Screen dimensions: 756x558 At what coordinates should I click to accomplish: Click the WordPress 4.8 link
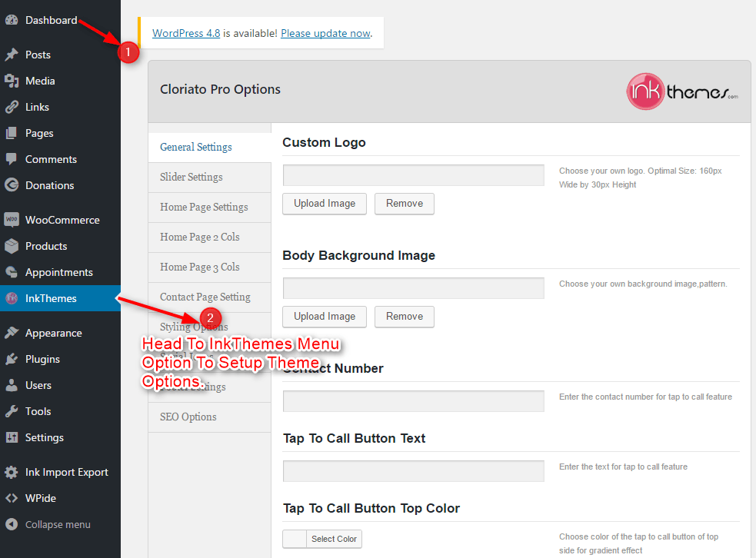tap(186, 33)
